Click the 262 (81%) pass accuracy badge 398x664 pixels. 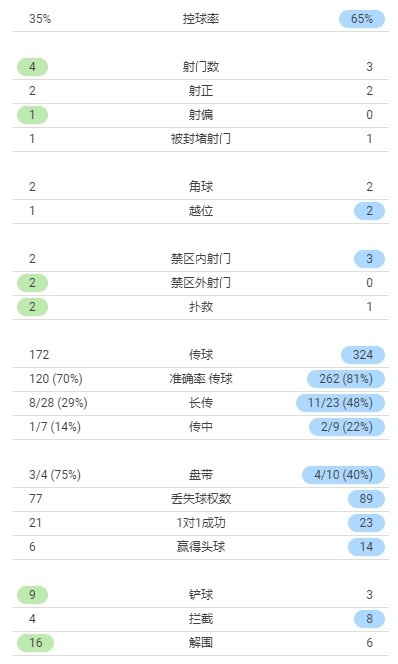[x=346, y=379]
